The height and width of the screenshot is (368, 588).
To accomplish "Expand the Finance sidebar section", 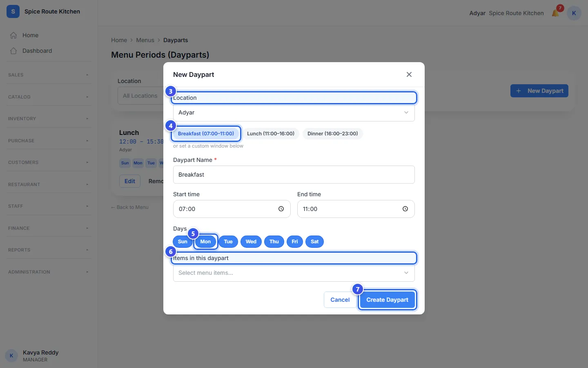I will click(x=49, y=228).
